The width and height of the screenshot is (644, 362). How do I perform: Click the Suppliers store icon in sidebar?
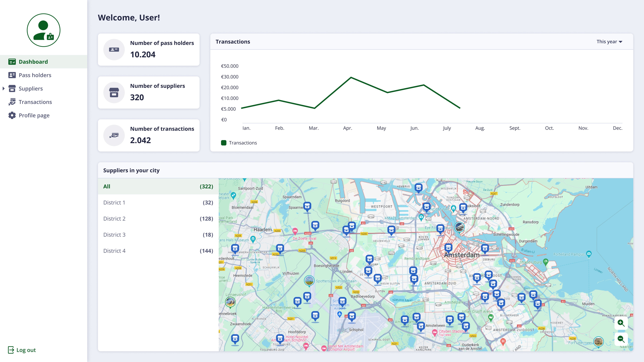(x=12, y=88)
